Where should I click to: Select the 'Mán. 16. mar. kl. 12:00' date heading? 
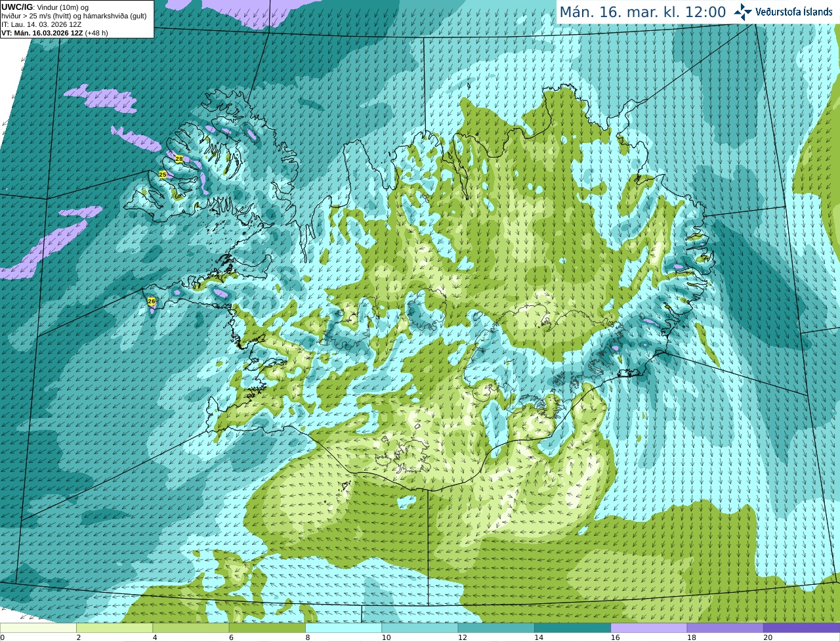point(642,12)
